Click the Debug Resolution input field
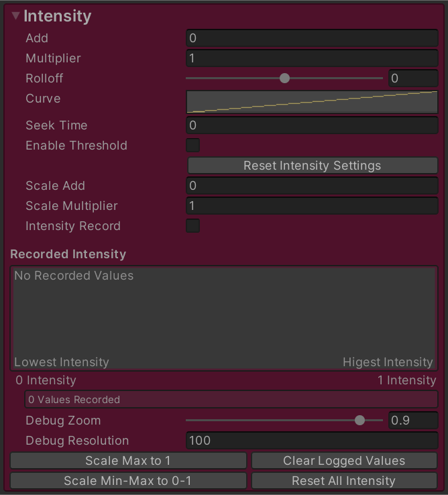Viewport: 448px width, 495px height. point(311,441)
